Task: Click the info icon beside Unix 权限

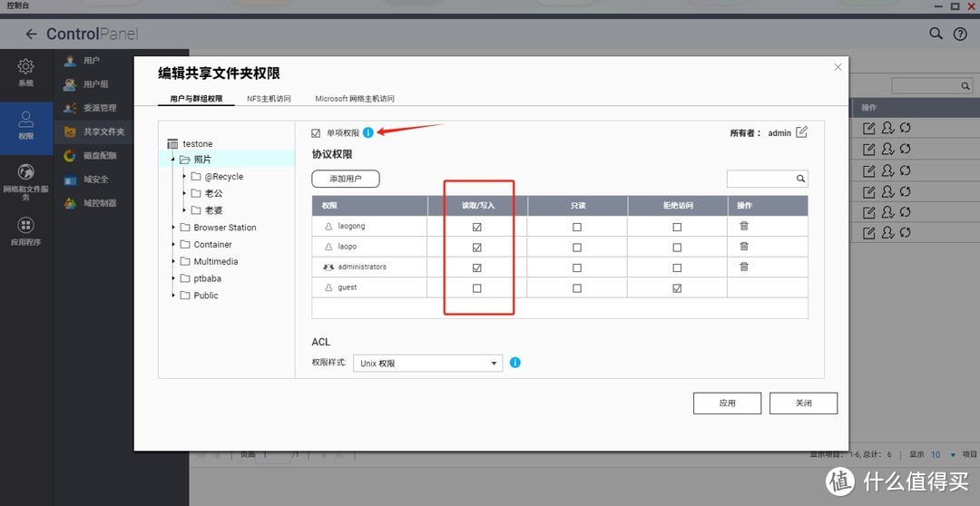Action: (x=515, y=363)
